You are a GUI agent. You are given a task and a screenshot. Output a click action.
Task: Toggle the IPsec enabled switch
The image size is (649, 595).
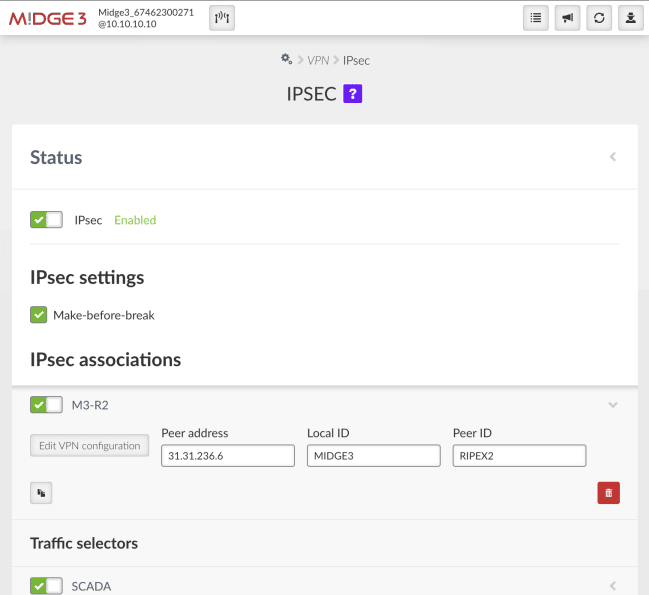point(46,220)
